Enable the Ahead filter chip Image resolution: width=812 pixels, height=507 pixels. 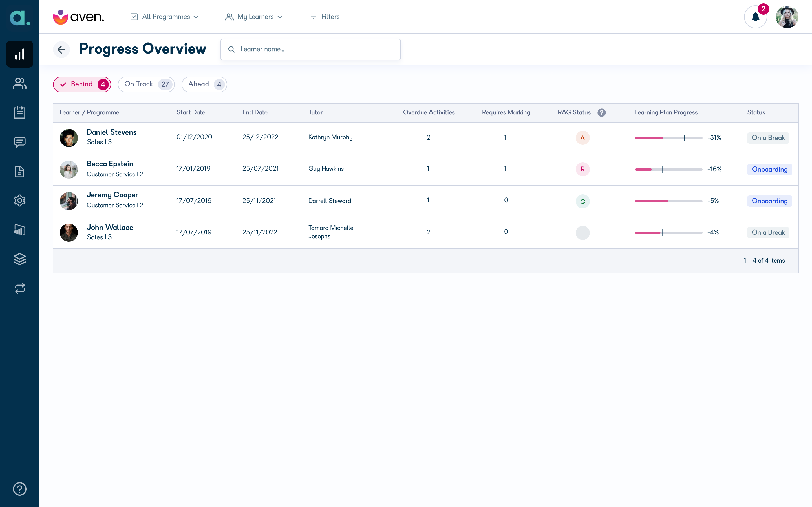(204, 84)
